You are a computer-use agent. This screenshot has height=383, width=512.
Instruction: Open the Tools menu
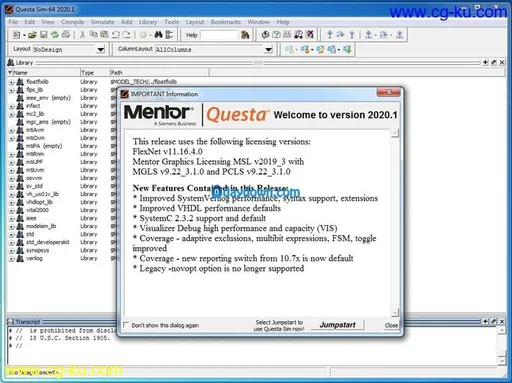pyautogui.click(x=171, y=22)
